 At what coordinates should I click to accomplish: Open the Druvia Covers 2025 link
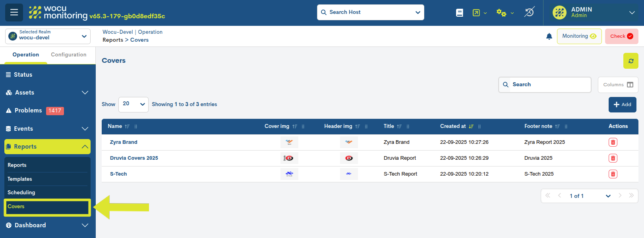(x=134, y=158)
